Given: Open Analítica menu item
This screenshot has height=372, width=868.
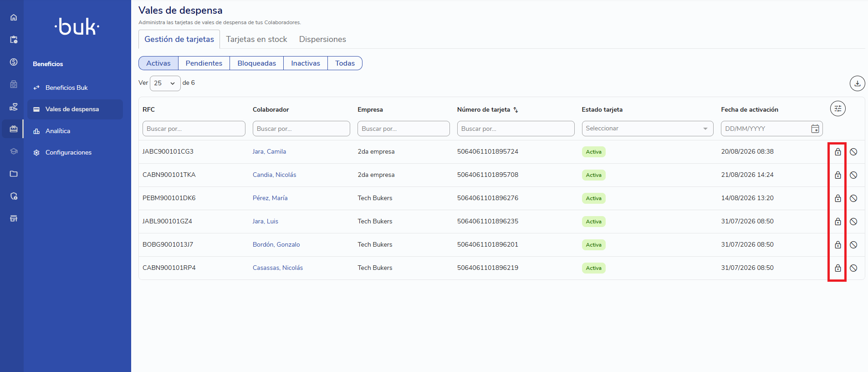Looking at the screenshot, I should coord(75,131).
